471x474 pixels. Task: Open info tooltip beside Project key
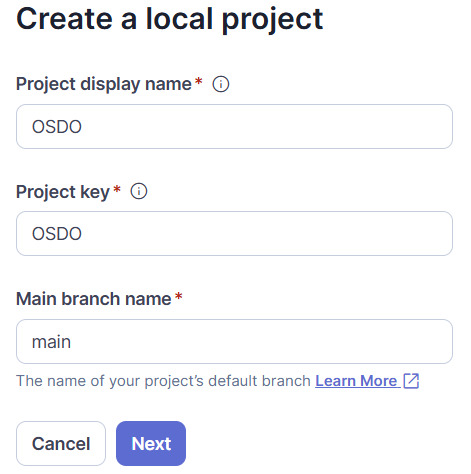click(139, 191)
